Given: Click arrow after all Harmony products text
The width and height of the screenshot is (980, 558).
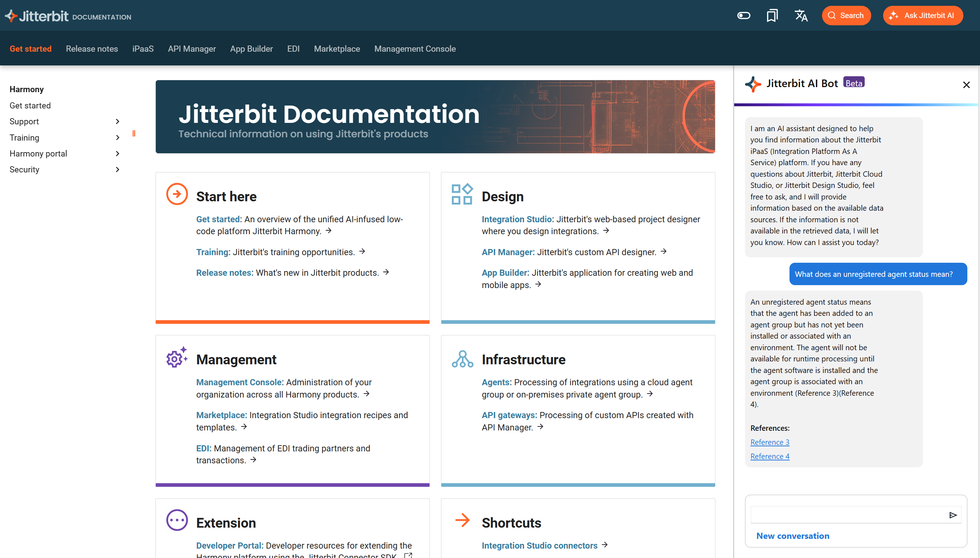Looking at the screenshot, I should [367, 394].
